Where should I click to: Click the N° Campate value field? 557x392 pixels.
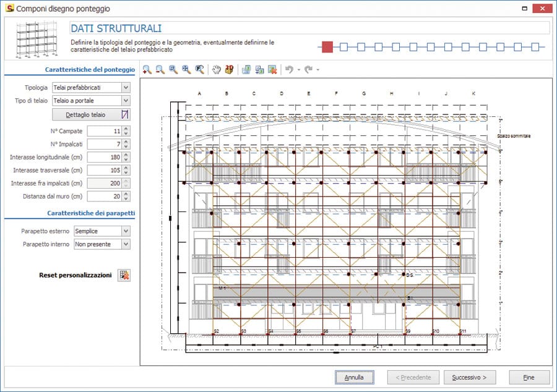pyautogui.click(x=103, y=131)
